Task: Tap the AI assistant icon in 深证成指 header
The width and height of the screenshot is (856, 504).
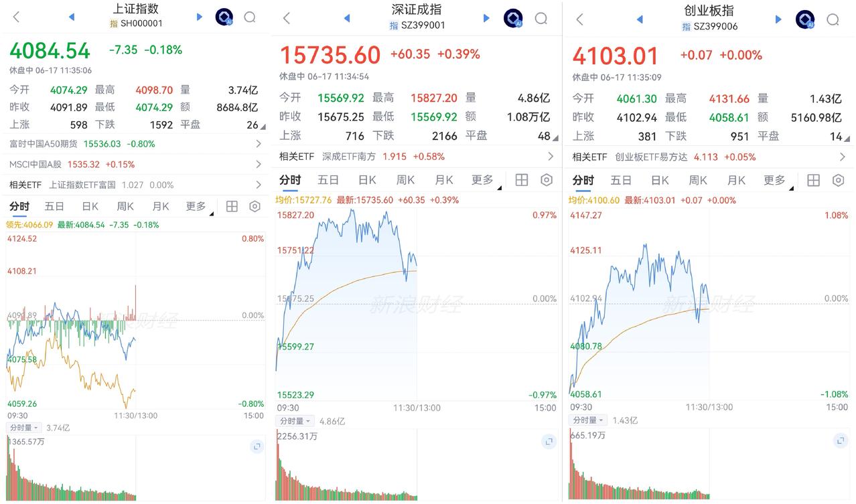Action: click(513, 18)
